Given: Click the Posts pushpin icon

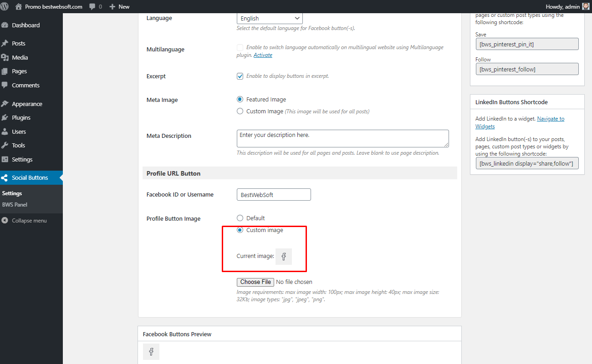Looking at the screenshot, I should click(5, 43).
